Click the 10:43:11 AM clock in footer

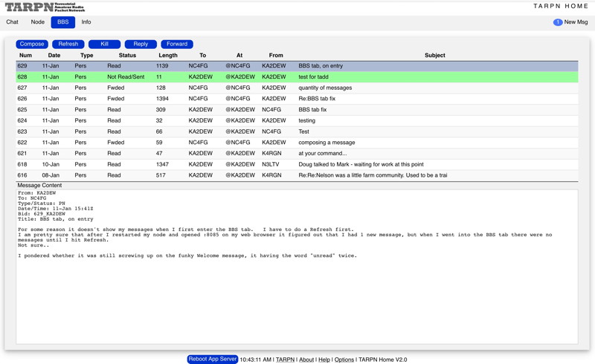point(255,360)
